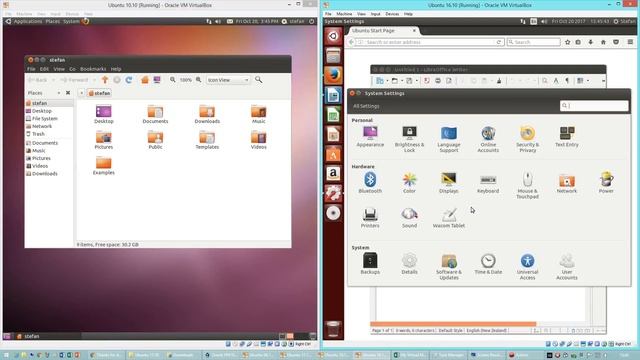The image size is (640, 360).
Task: Open the Applications menu in Ubuntu 10.10 panel
Action: click(x=28, y=21)
